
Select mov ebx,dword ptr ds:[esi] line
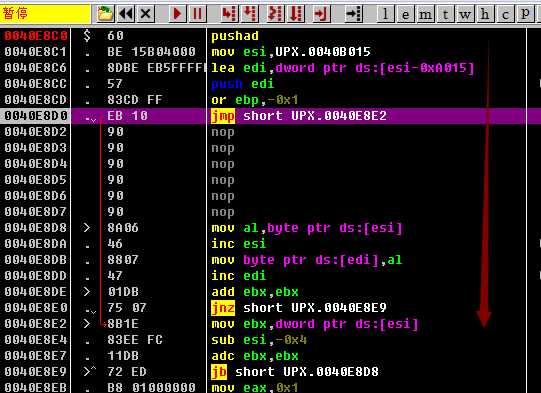click(x=315, y=324)
